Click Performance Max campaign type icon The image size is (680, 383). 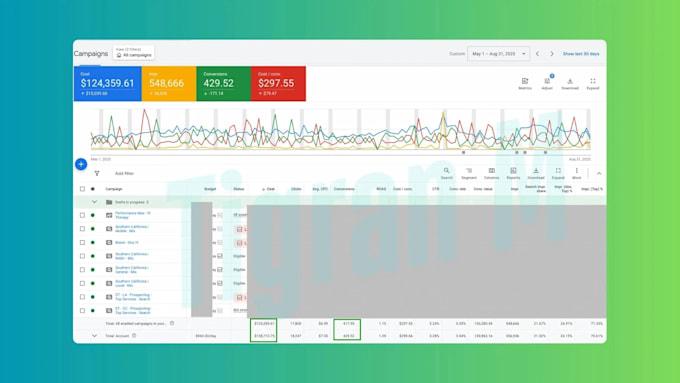click(109, 215)
